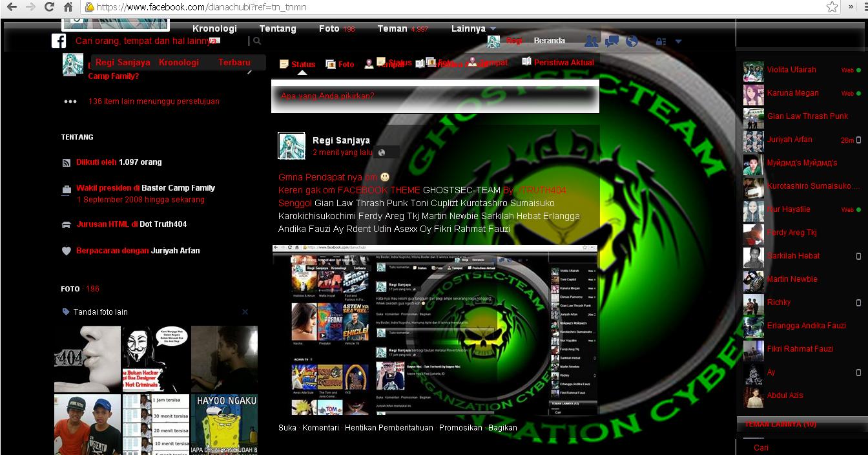Click the browser back arrow
The height and width of the screenshot is (455, 868).
11,7
